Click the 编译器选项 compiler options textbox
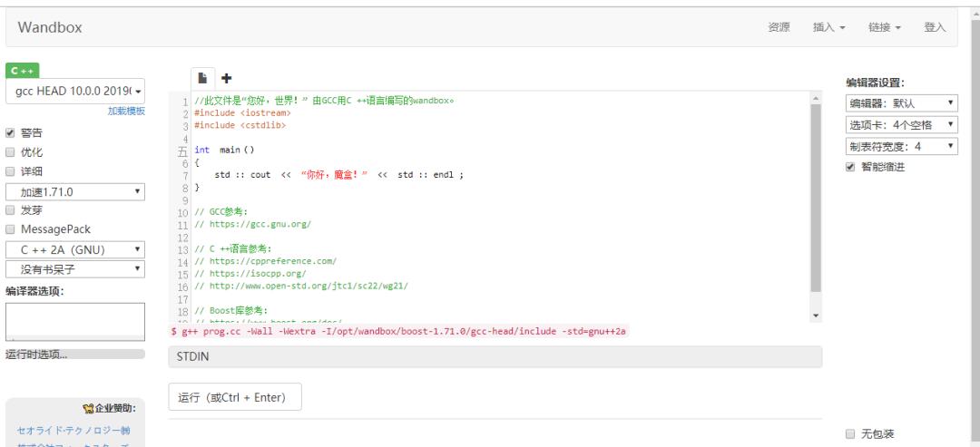 75,322
